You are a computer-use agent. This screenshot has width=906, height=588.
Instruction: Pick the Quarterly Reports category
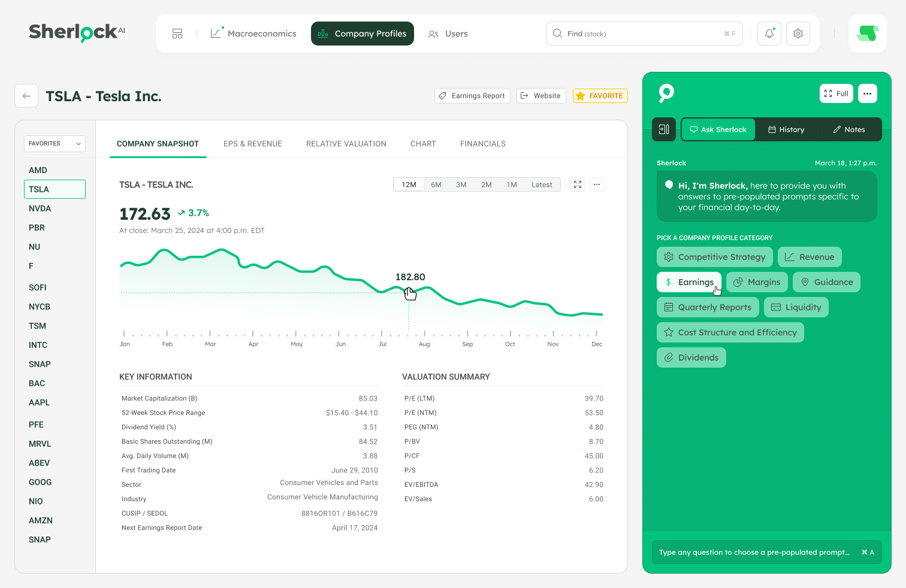pos(708,307)
